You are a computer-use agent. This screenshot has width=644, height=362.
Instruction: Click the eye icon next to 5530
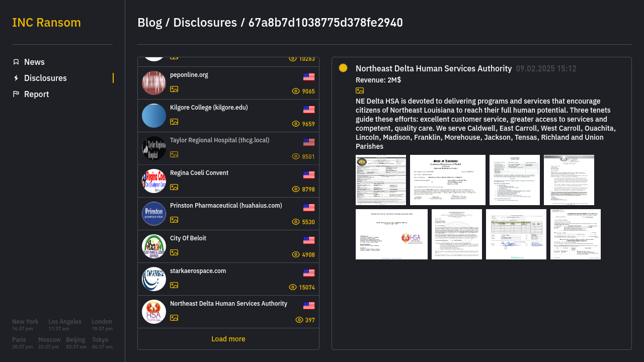pyautogui.click(x=296, y=222)
